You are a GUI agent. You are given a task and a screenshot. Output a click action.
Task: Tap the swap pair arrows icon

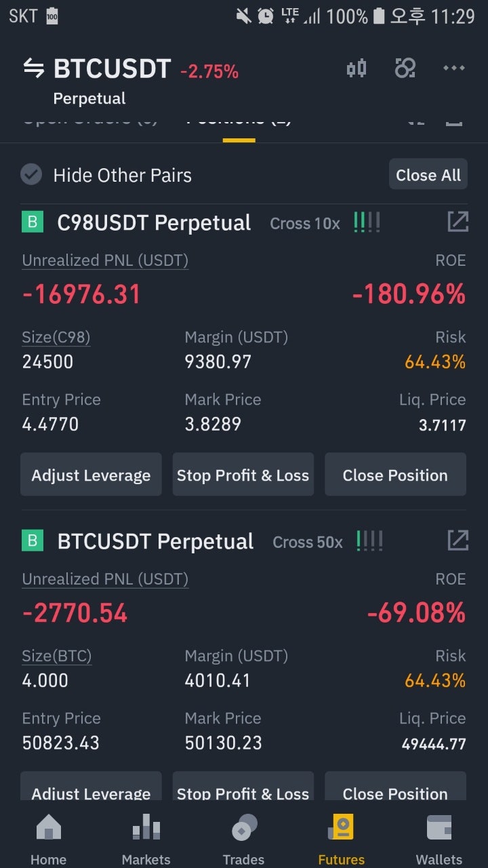click(33, 68)
